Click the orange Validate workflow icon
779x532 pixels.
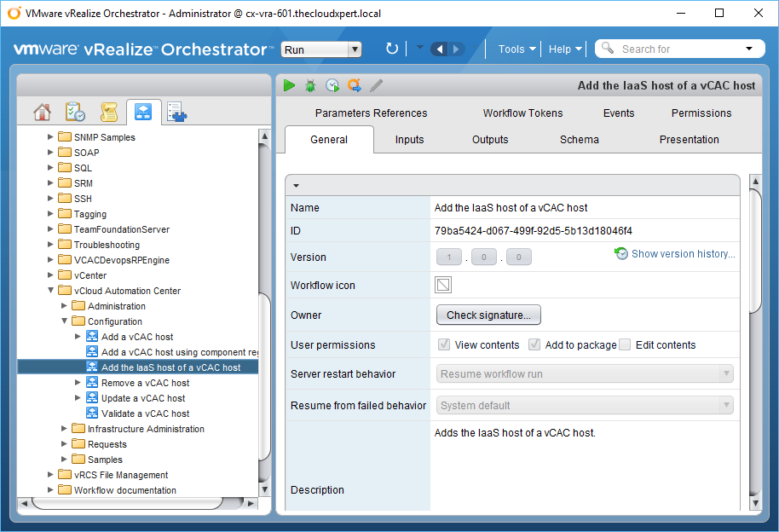(354, 85)
